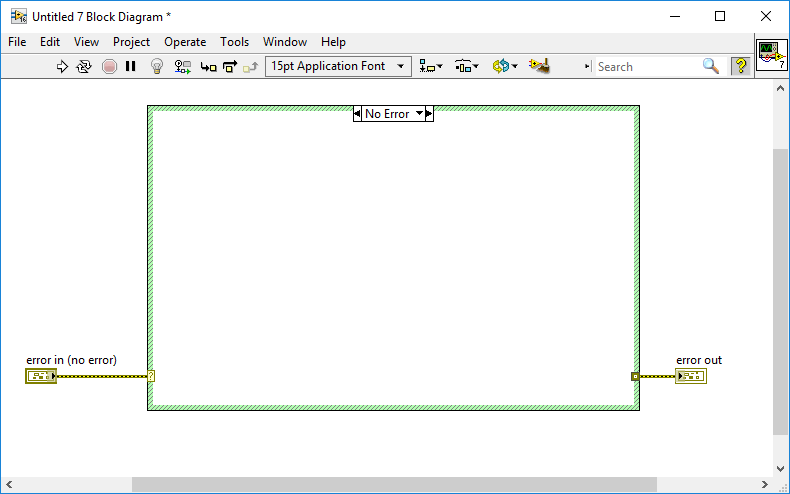Viewport: 790px width, 494px height.
Task: Open the Reorder dropdown
Action: (505, 66)
